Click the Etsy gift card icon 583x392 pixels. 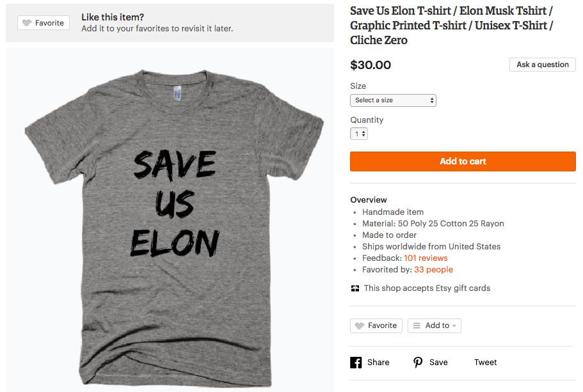pos(355,288)
